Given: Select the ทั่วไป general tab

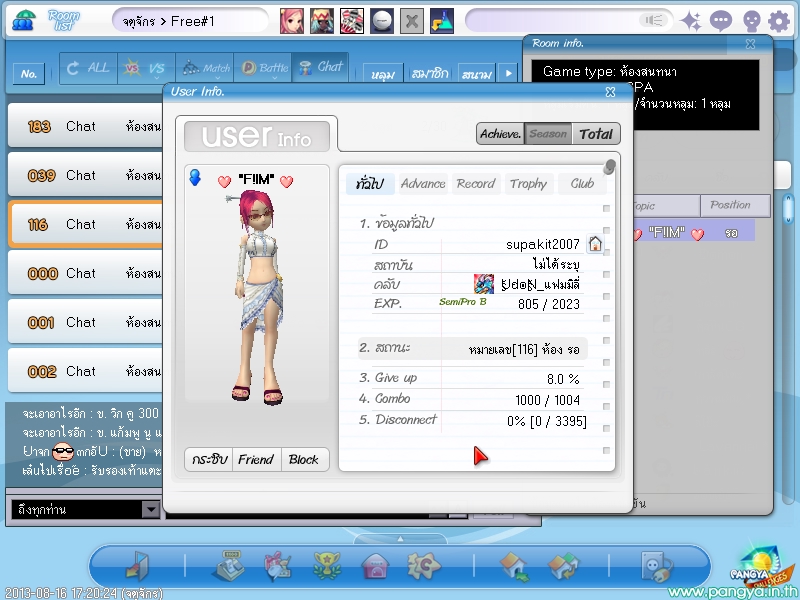Looking at the screenshot, I should [x=370, y=184].
